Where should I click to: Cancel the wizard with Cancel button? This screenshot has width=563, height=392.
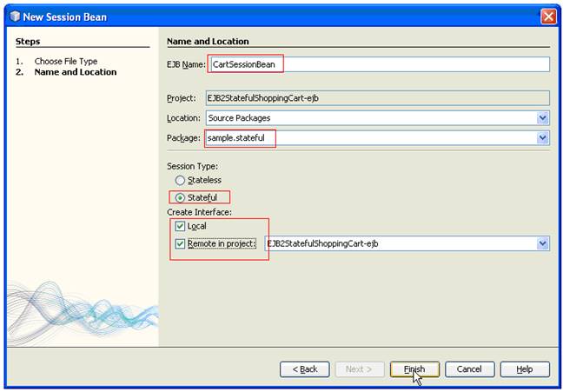tap(470, 369)
